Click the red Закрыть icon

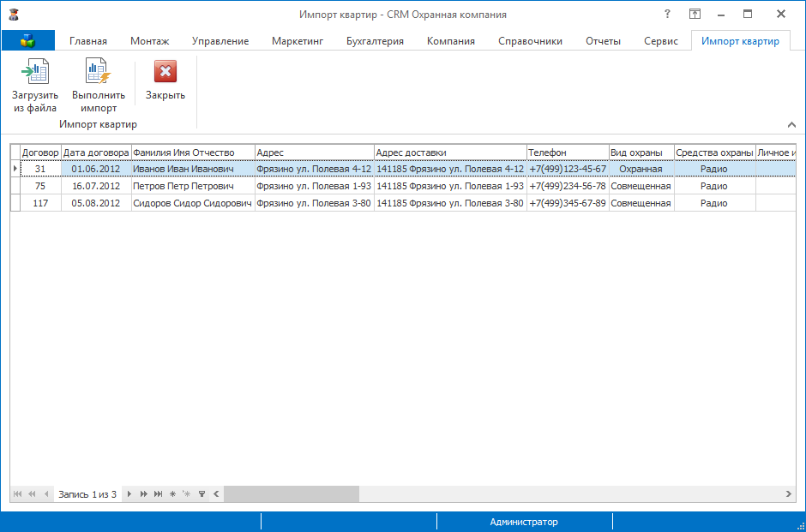coord(165,71)
